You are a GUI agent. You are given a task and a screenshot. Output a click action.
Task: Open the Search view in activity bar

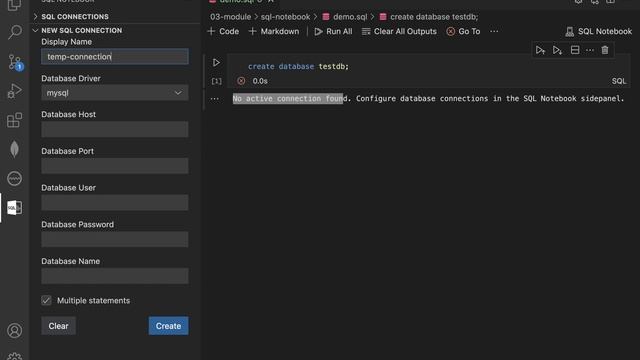[15, 32]
